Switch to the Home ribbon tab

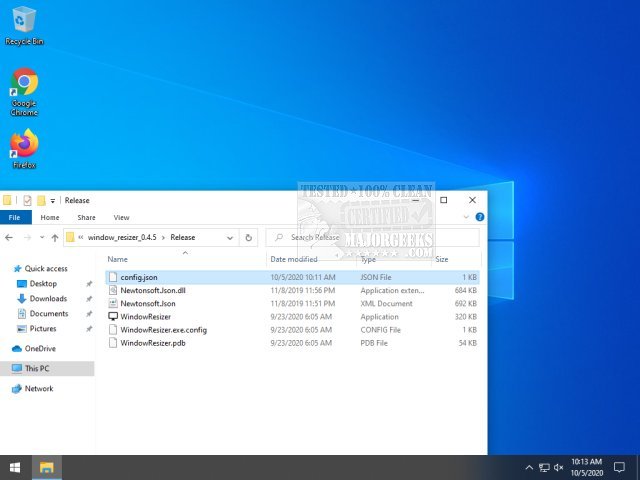(x=50, y=218)
